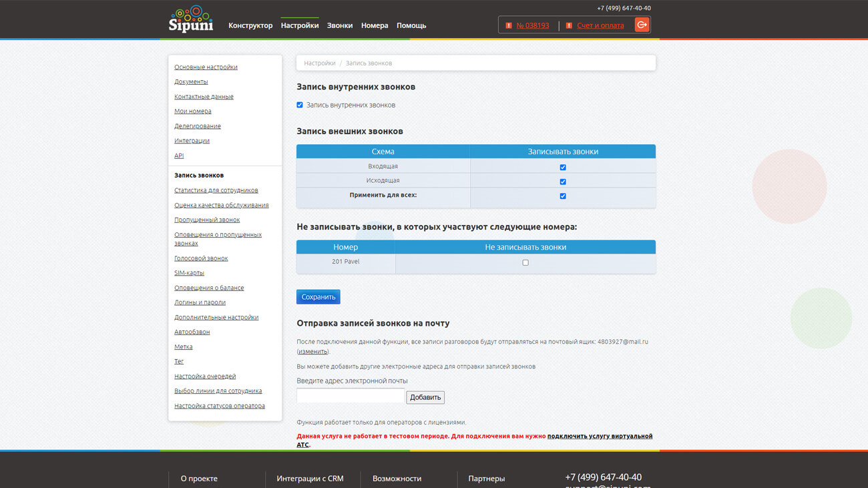Go to Номера in top navigation
This screenshot has height=488, width=868.
pos(375,25)
